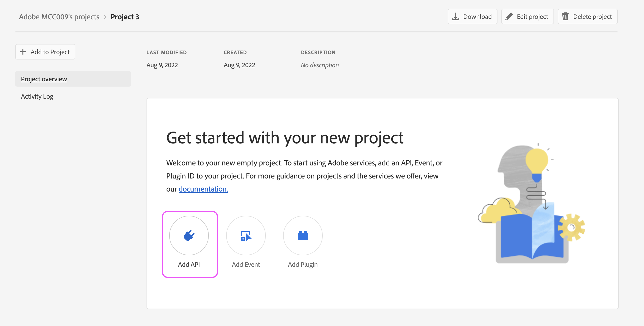Open the documentation link
Viewport: 644px width, 326px height.
tap(203, 189)
